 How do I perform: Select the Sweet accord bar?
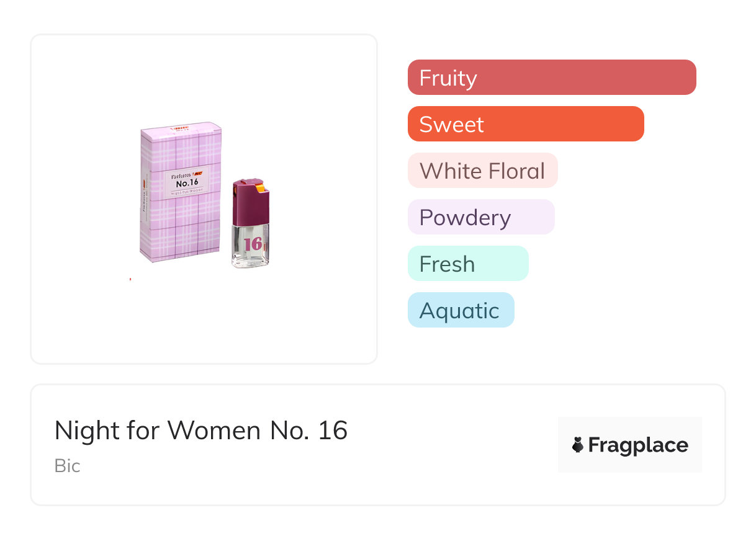[x=525, y=124]
